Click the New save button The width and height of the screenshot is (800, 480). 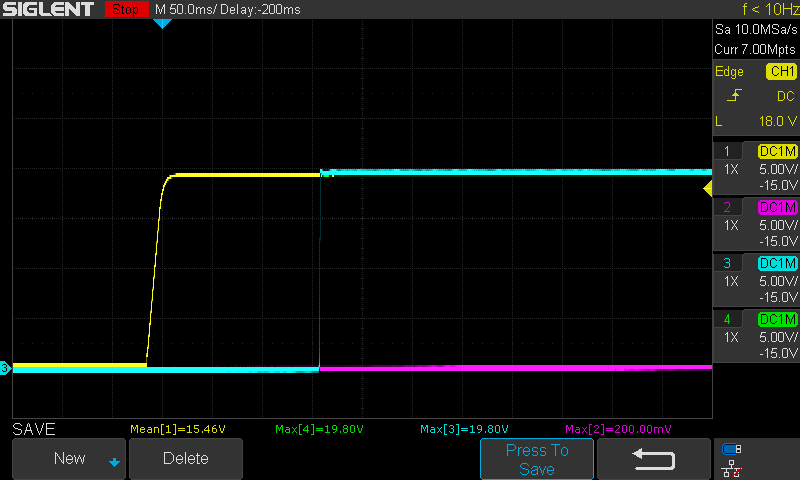69,459
